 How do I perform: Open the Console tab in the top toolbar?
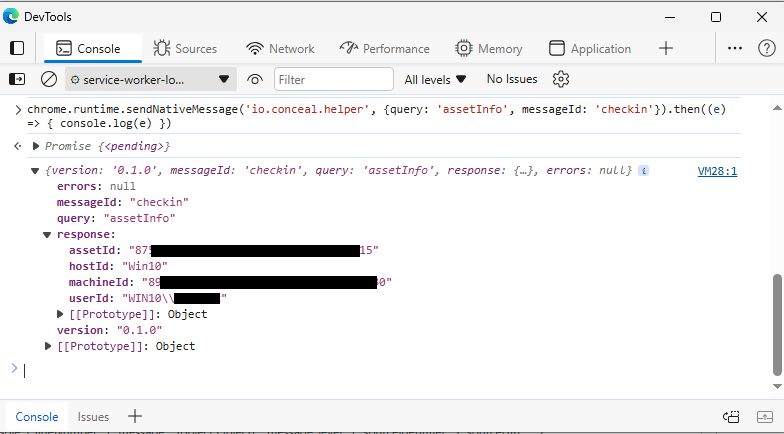click(x=92, y=48)
